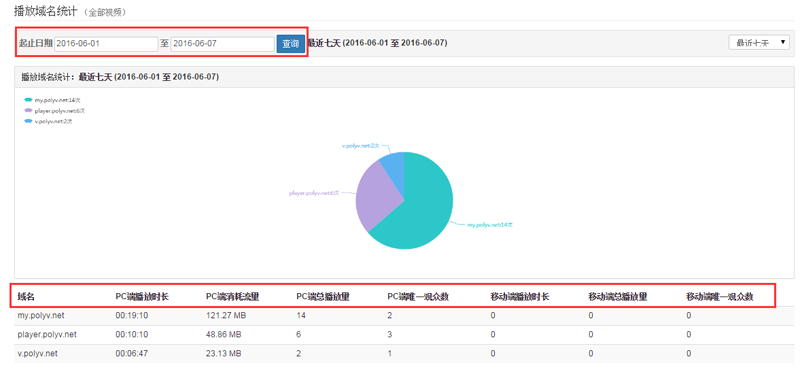This screenshot has width=800, height=374.
Task: Click the 查询 search button
Action: [x=291, y=44]
